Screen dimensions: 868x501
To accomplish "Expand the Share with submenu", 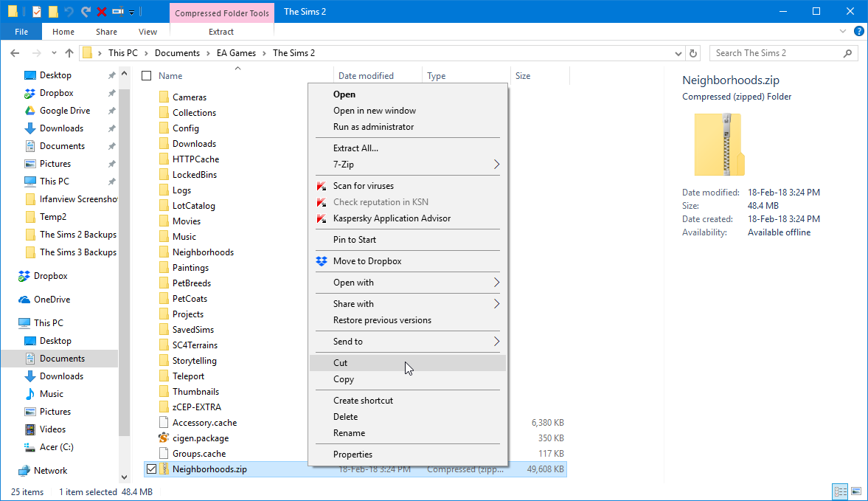I will [408, 304].
